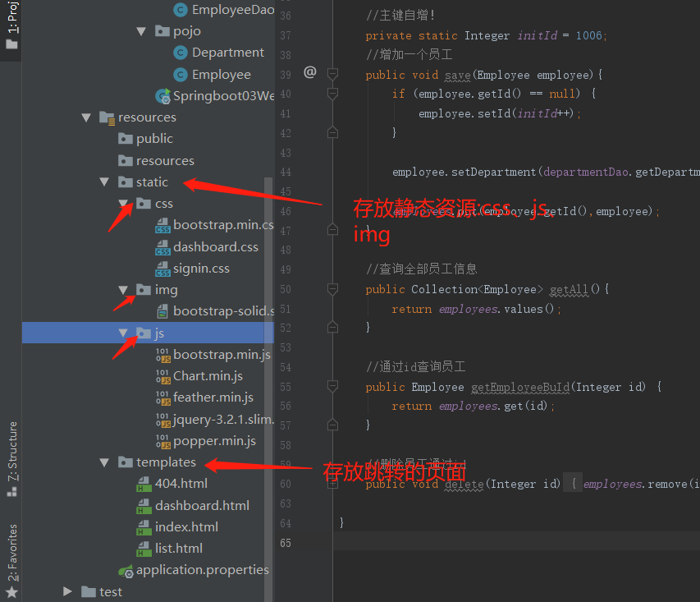Click employees.values() on line 51
700x602 pixels.
[x=496, y=309]
